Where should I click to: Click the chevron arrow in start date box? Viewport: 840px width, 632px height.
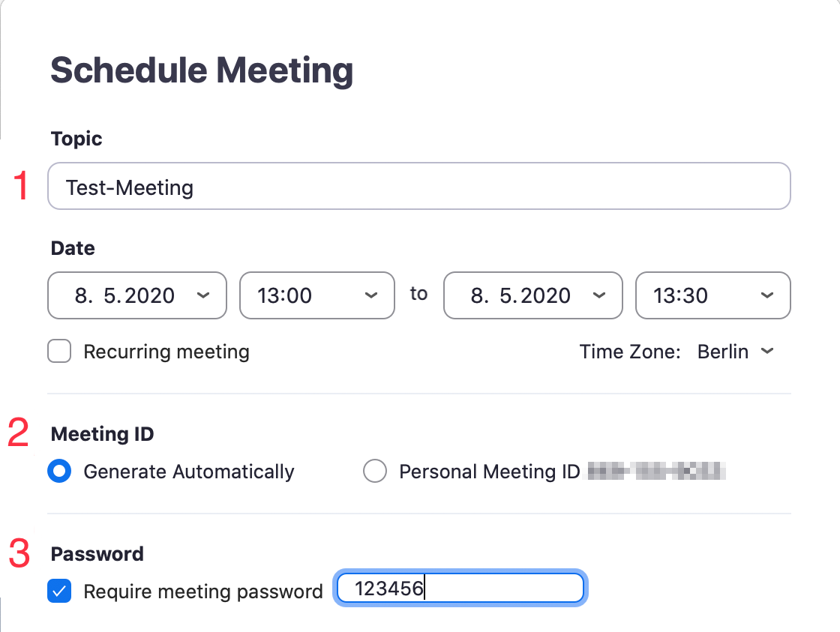coord(202,295)
